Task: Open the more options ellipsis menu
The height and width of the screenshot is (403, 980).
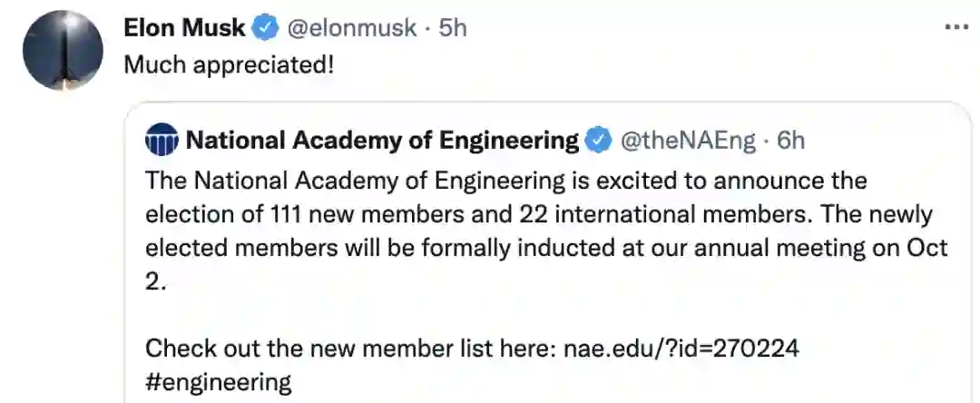Action: pyautogui.click(x=956, y=26)
